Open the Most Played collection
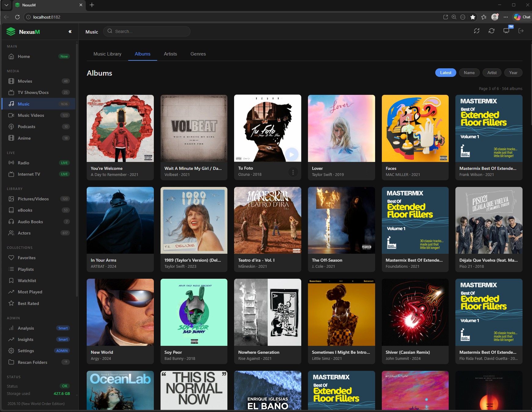The height and width of the screenshot is (412, 532). pos(30,292)
